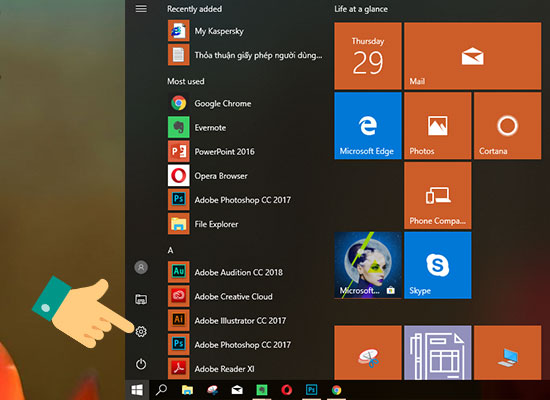Open Thỏa thuận giấy phép người dùng document
The width and height of the screenshot is (550, 400).
(245, 55)
